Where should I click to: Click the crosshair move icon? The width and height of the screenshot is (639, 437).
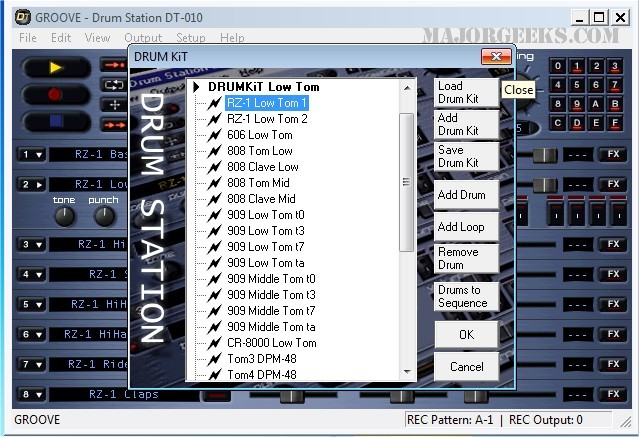click(x=115, y=105)
